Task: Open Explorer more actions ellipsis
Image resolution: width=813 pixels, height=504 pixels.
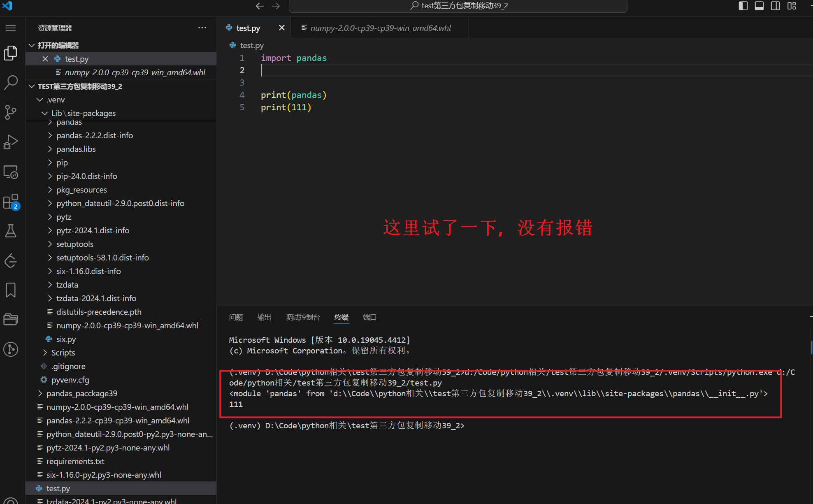Action: (x=202, y=28)
